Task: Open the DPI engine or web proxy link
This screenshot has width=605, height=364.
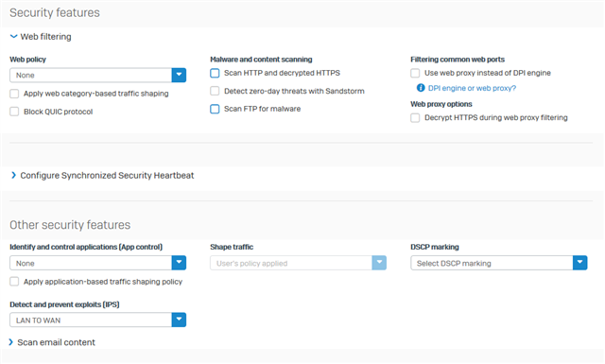Action: click(x=472, y=88)
